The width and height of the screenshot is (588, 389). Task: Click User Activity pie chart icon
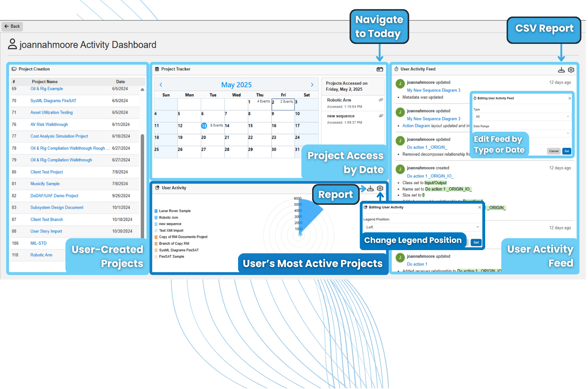(x=157, y=188)
